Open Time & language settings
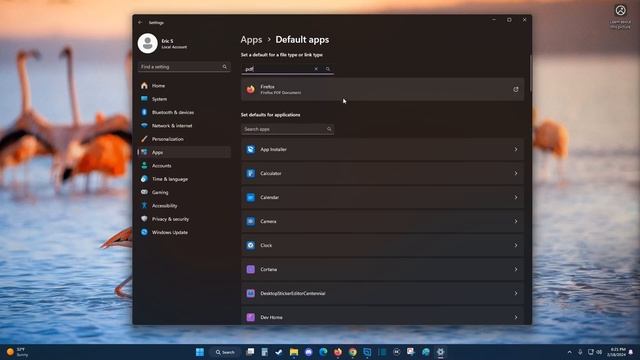This screenshot has height=360, width=640. (x=184, y=179)
